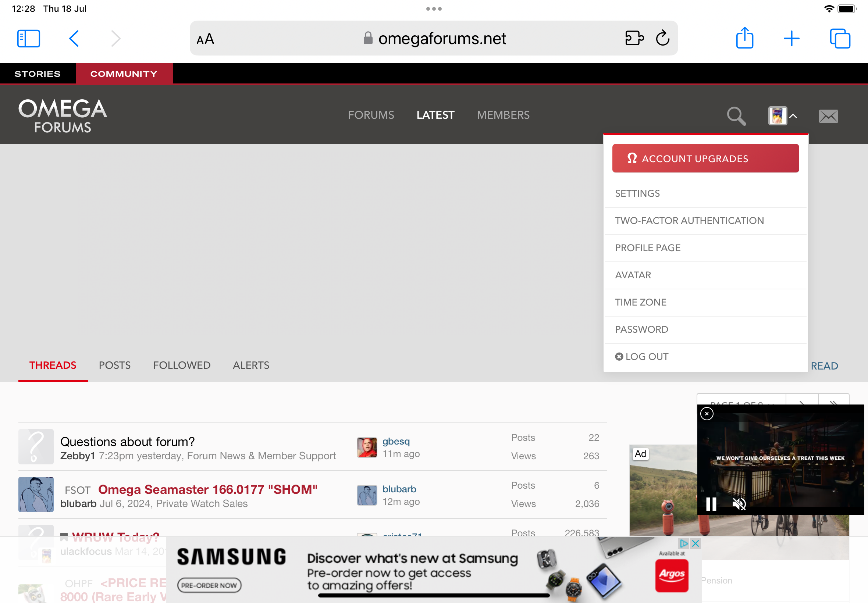
Task: Open Safari extensions puzzle icon
Action: coord(634,38)
